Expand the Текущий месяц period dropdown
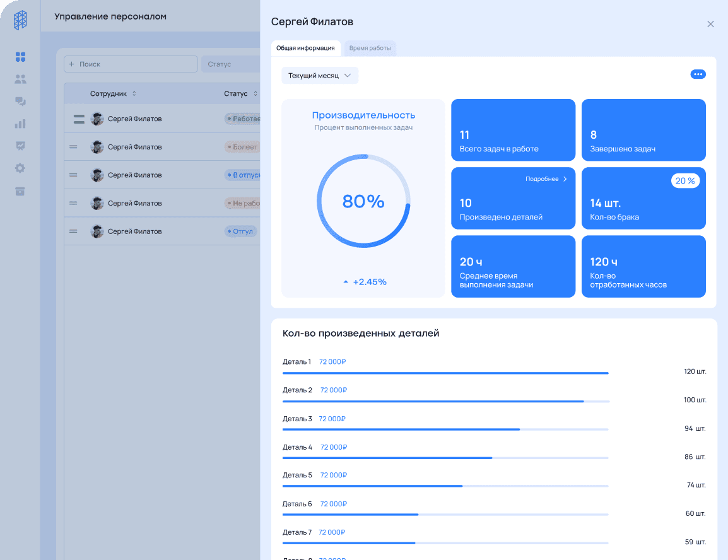Image resolution: width=728 pixels, height=560 pixels. click(x=320, y=76)
